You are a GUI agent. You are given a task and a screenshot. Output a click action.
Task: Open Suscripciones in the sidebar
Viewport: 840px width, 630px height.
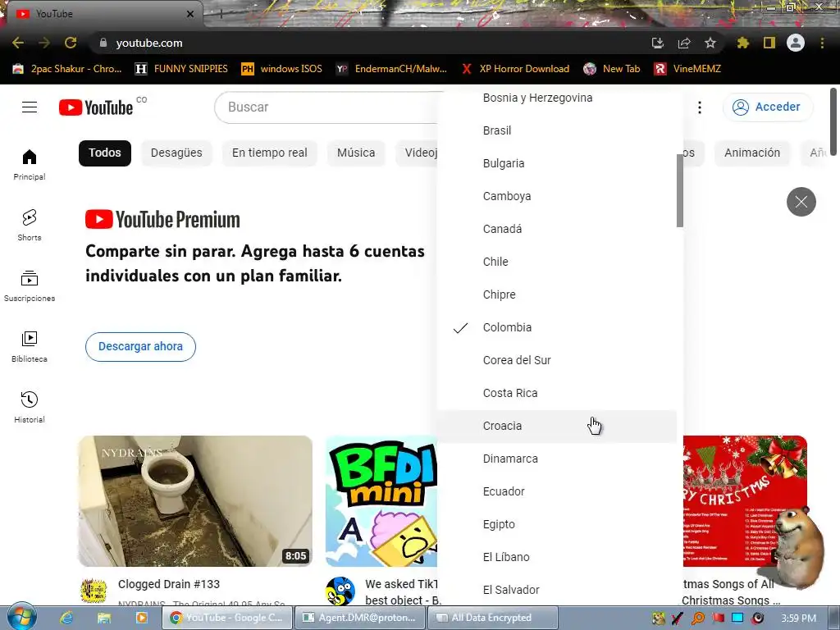(x=30, y=286)
